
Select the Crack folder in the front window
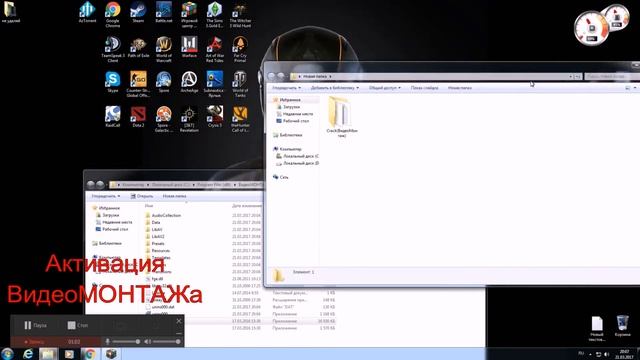342,117
